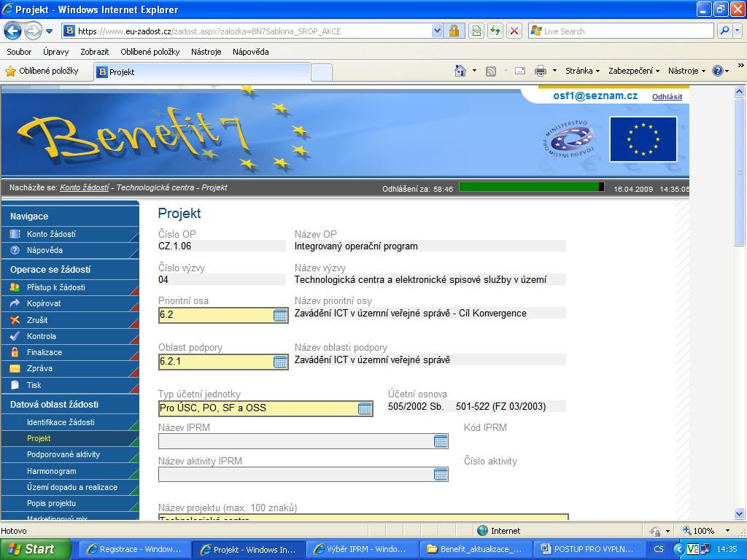Click the Live Search magnifier icon
Screen dimensions: 747x560
tap(724, 31)
